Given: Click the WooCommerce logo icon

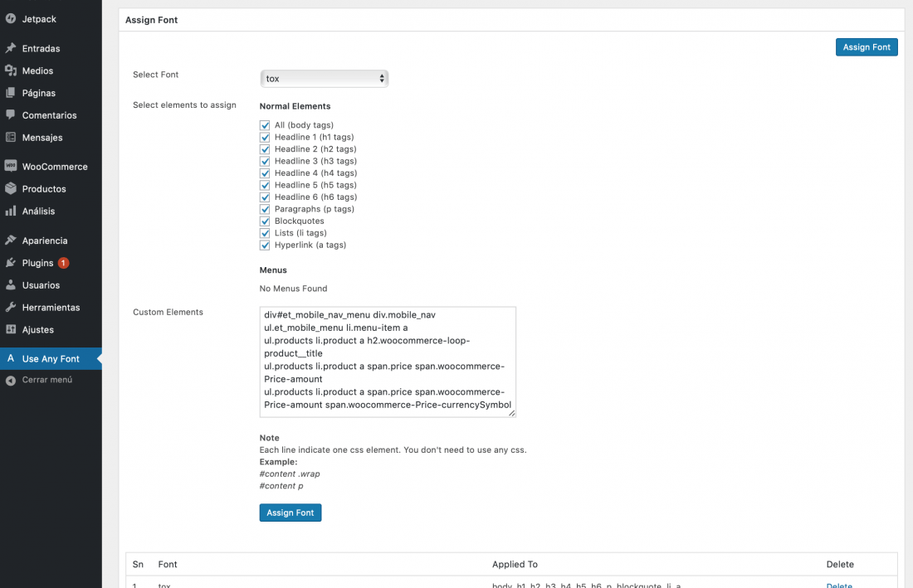Looking at the screenshot, I should (x=11, y=166).
